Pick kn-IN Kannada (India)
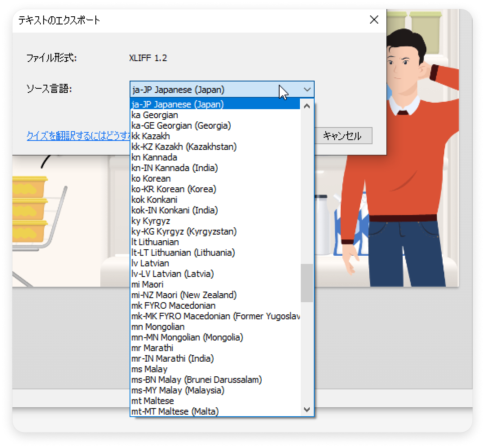 click(x=215, y=168)
